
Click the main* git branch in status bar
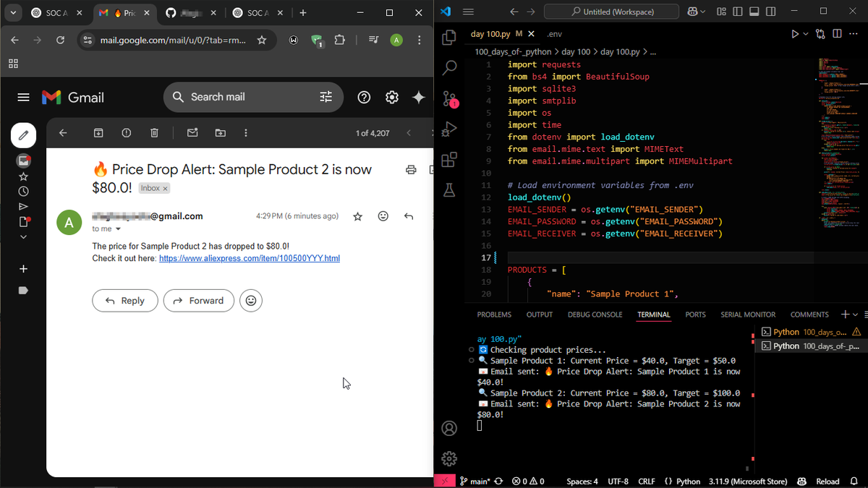tap(475, 481)
